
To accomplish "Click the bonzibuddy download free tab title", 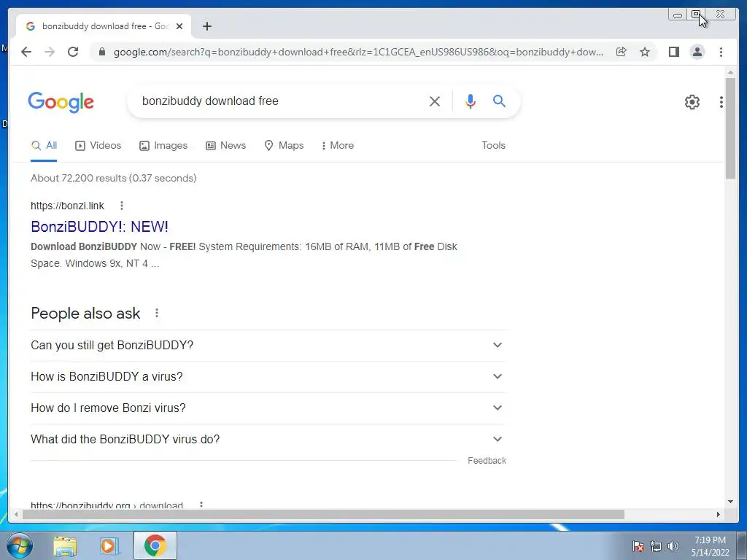I will click(105, 26).
